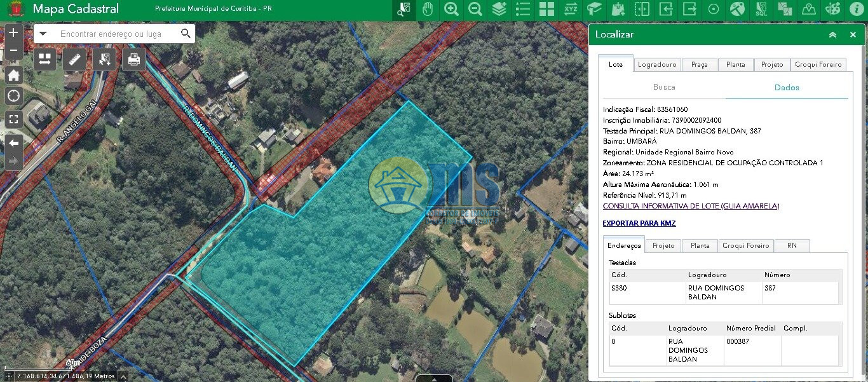Switch to the Lote tab
This screenshot has height=382, width=868.
point(616,64)
